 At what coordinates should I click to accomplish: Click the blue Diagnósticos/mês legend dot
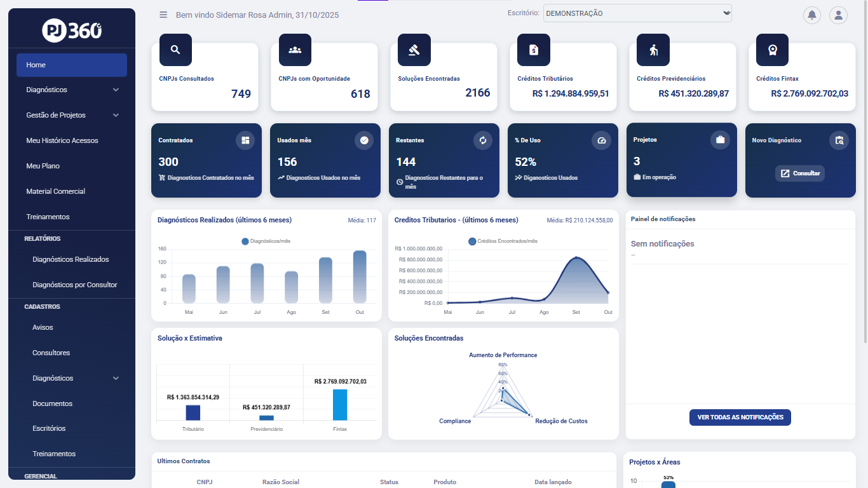pyautogui.click(x=245, y=241)
